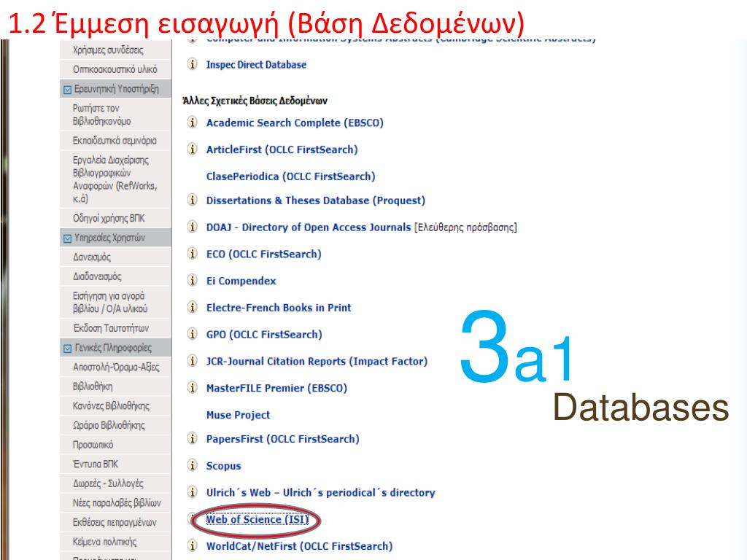
Task: Open Muse Project link
Action: [239, 415]
